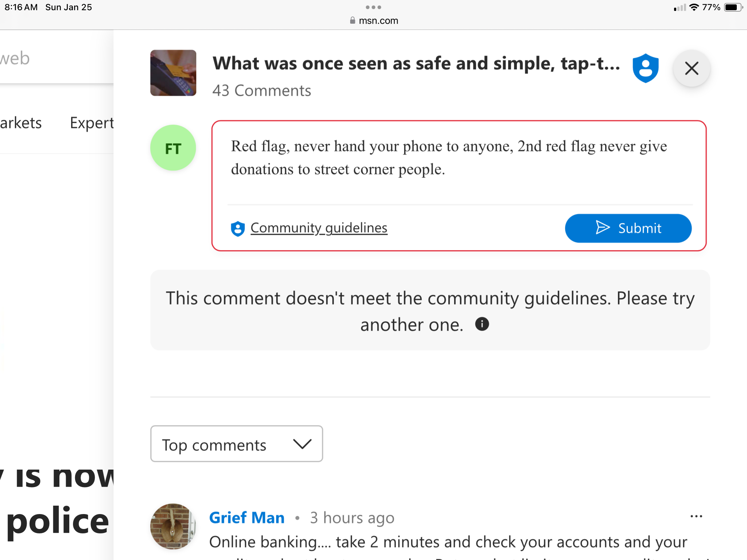The image size is (747, 560).
Task: Click the lock icon next to msn.com
Action: 352,20
